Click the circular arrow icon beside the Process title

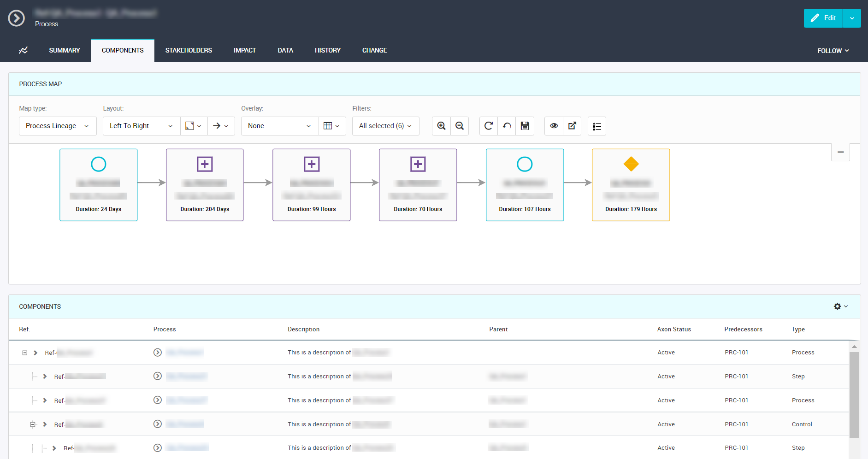click(17, 18)
